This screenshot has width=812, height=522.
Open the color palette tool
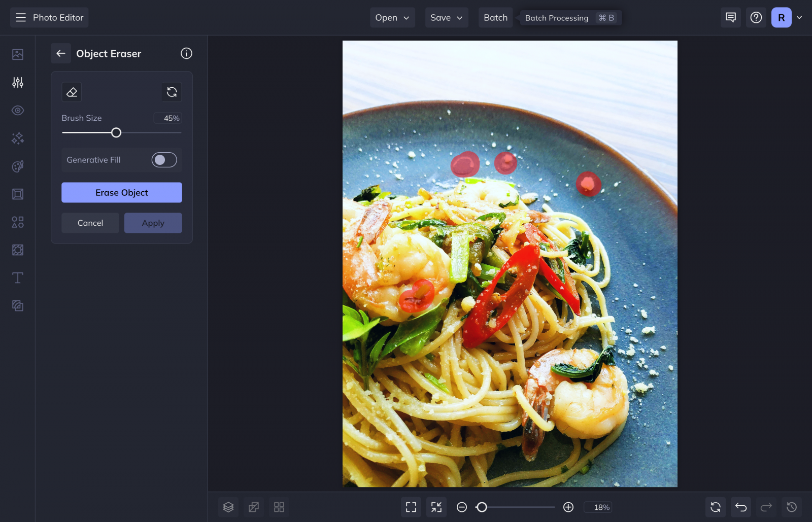(17, 166)
